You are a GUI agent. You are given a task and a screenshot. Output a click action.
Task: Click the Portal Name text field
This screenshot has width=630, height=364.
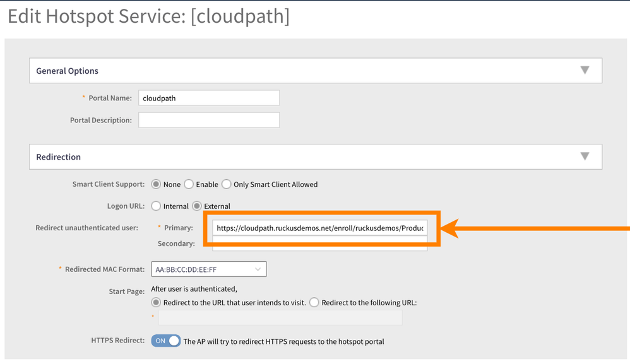coord(209,98)
